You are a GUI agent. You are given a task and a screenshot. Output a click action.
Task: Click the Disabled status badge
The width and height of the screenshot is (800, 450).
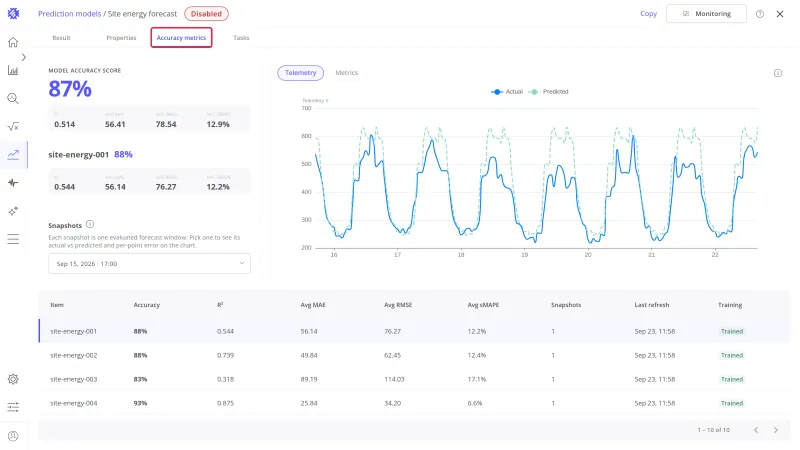[x=206, y=14]
